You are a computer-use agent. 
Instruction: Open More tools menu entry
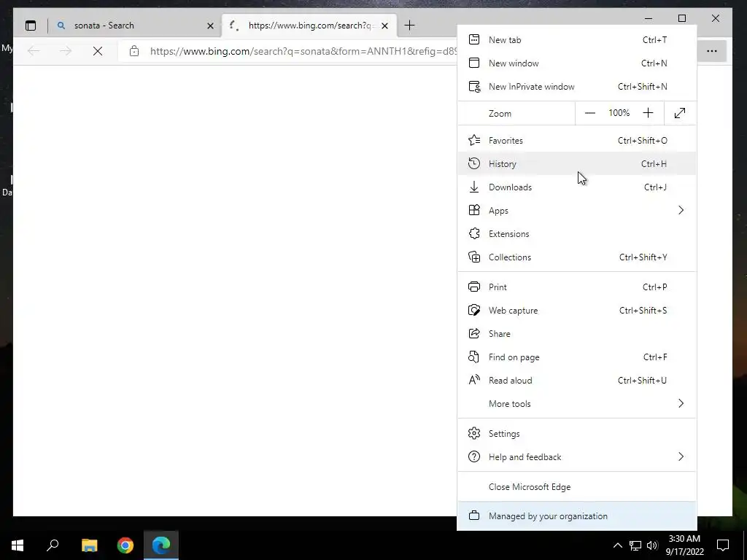coord(576,403)
